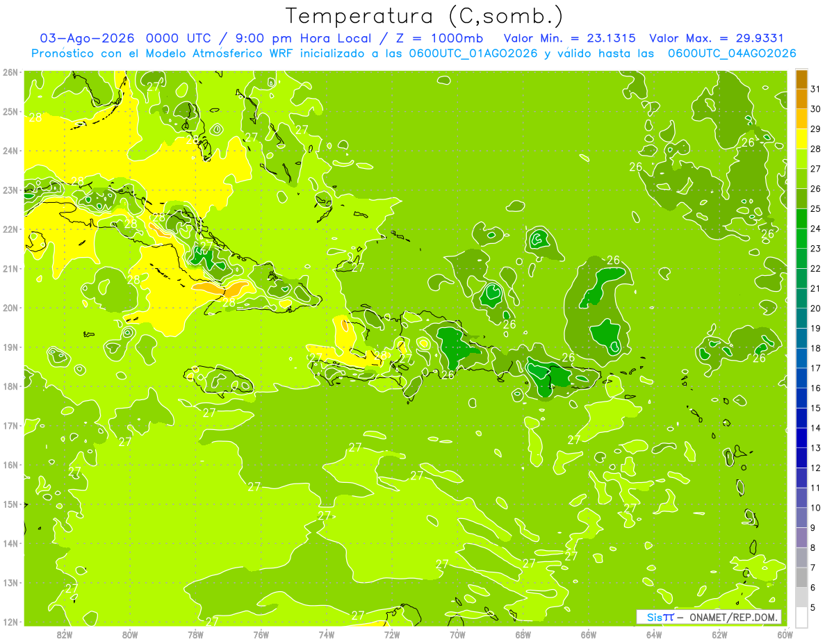This screenshot has height=644, width=834.
Task: Click the dark orange swatch above 31
Action: [x=801, y=79]
